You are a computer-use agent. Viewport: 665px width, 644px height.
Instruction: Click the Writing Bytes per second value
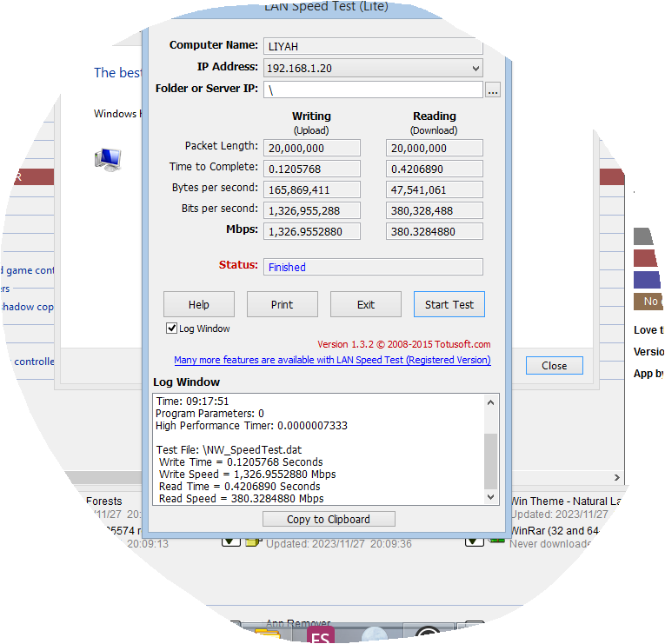click(312, 190)
